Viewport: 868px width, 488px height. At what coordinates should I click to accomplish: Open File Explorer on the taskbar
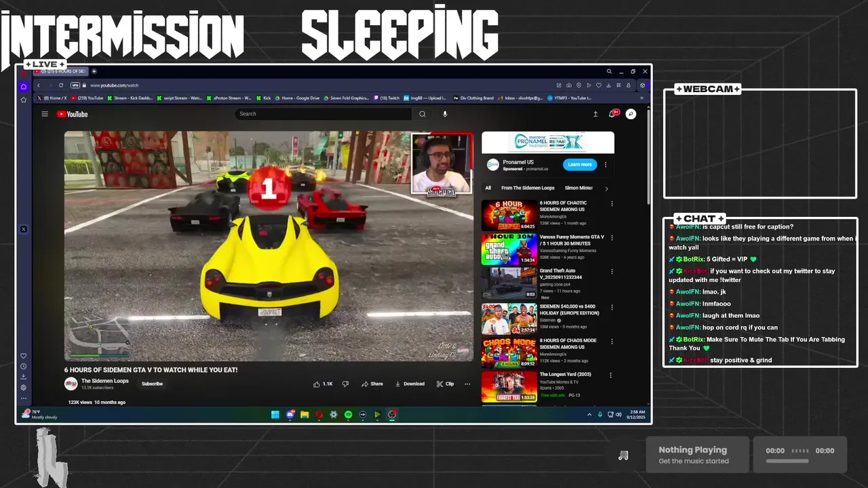point(304,415)
